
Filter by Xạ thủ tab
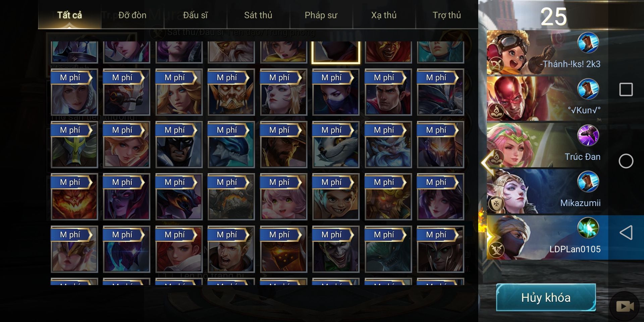[x=384, y=15]
